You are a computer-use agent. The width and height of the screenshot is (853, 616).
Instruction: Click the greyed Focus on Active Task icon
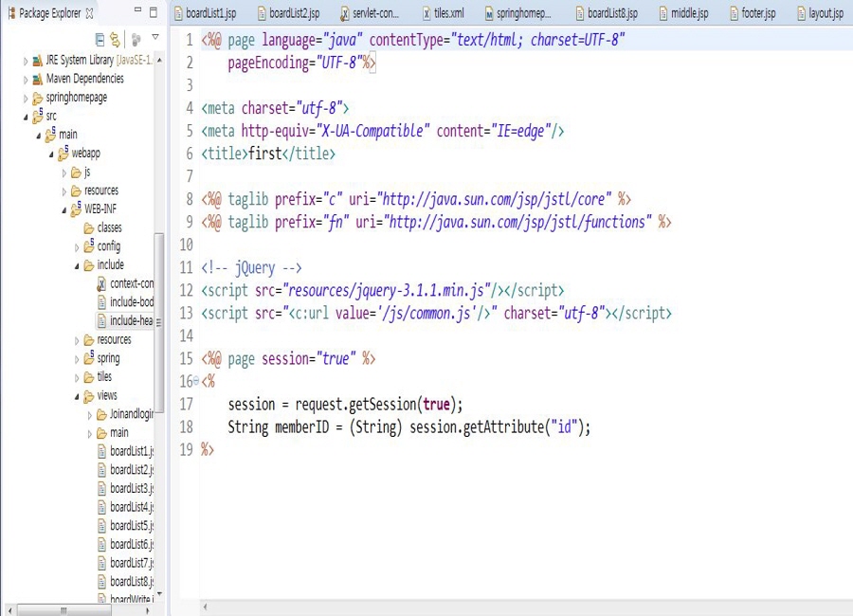pos(136,39)
